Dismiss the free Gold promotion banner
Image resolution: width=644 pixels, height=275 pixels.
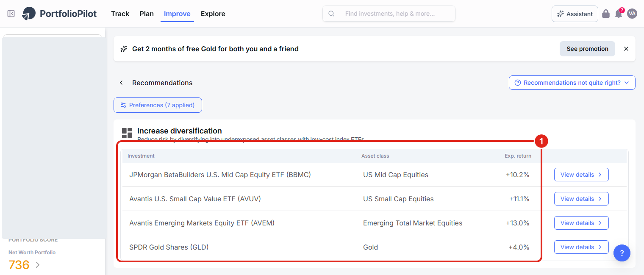point(626,49)
